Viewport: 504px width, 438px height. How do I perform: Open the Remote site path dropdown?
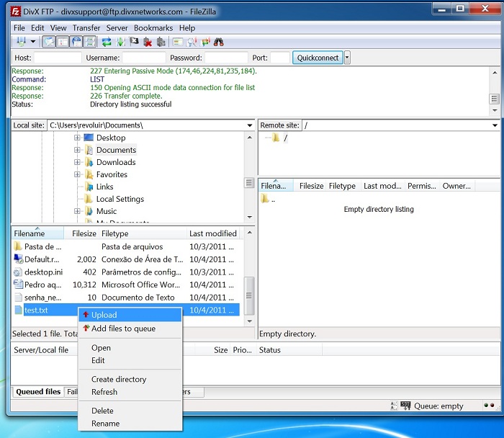(x=494, y=125)
